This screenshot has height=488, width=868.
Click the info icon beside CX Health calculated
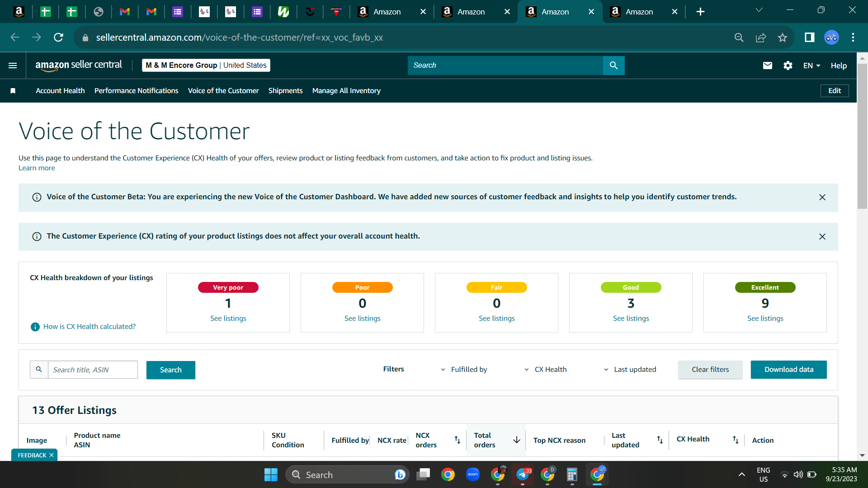pyautogui.click(x=35, y=327)
